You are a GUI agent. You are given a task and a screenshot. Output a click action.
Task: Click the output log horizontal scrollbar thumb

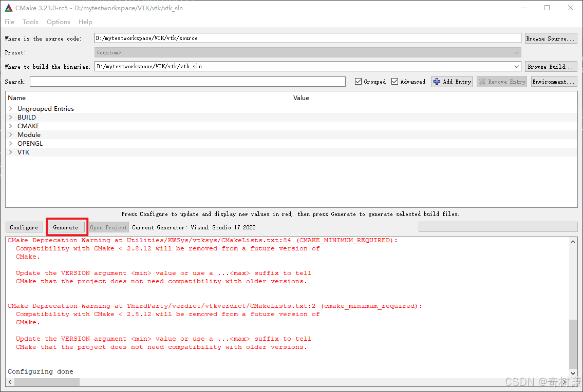[x=47, y=382]
